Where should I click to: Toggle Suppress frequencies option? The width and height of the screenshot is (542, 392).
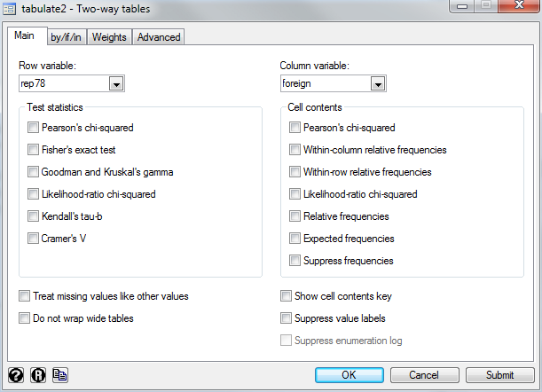(295, 260)
